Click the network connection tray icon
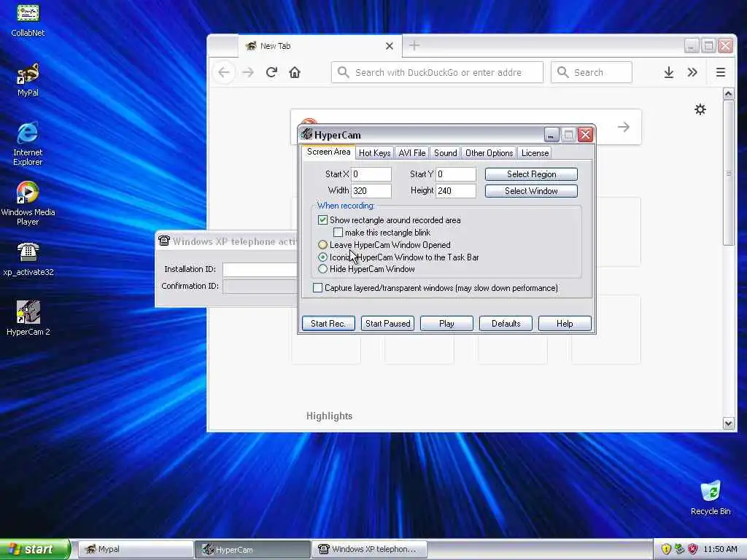 679,549
